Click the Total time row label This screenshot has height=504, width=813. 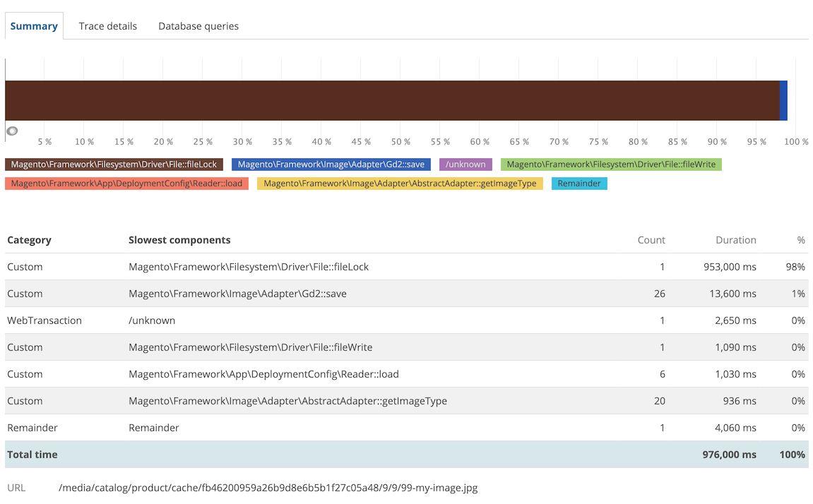click(x=32, y=455)
